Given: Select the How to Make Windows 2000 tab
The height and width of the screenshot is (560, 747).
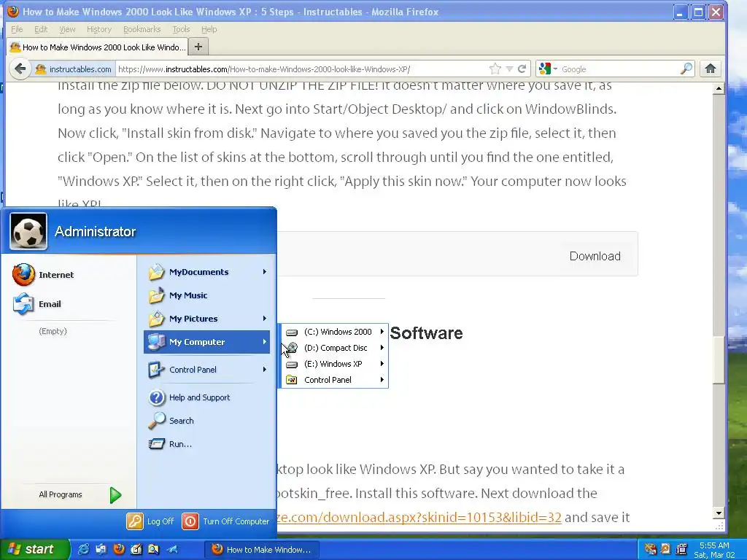Looking at the screenshot, I should [98, 47].
